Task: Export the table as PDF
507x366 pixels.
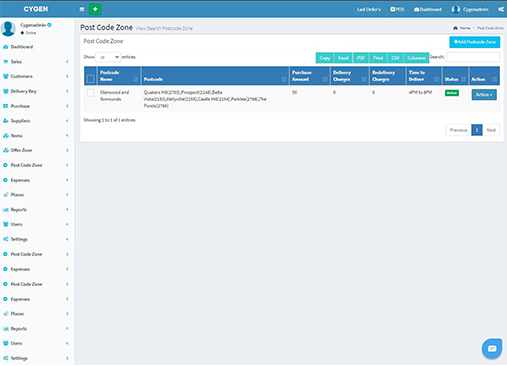Action: tap(361, 58)
